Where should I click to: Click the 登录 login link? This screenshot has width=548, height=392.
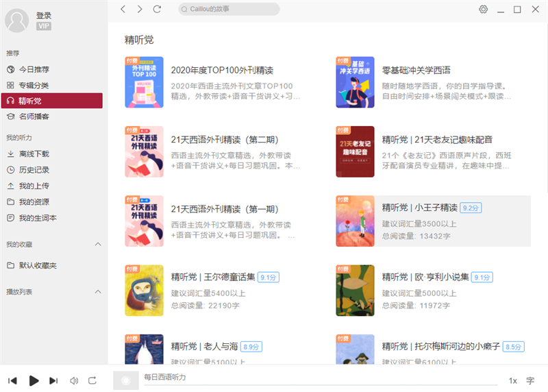pos(44,15)
